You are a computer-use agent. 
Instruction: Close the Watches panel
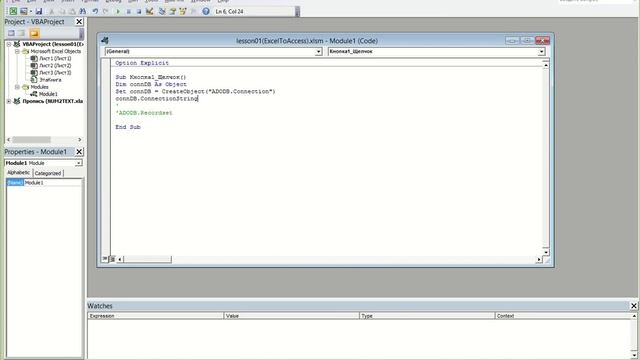633,306
